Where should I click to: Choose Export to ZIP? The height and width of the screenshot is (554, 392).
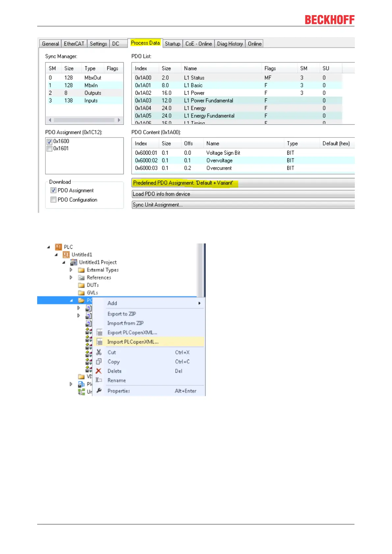(149, 314)
